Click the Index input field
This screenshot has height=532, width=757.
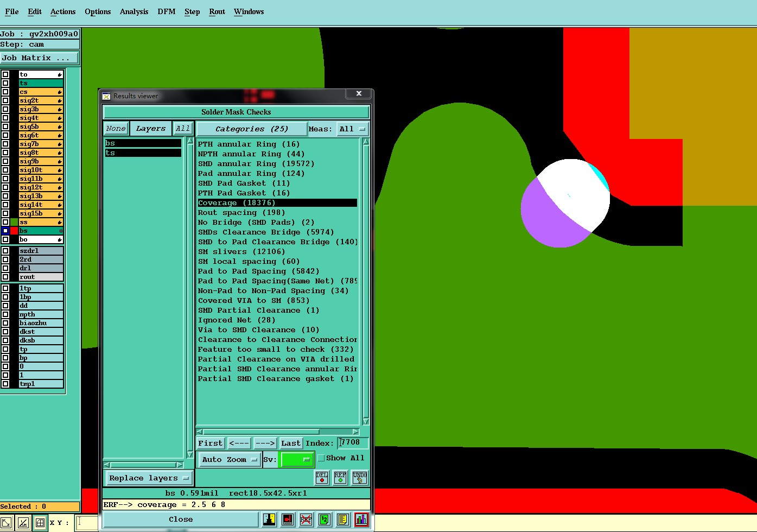[353, 443]
